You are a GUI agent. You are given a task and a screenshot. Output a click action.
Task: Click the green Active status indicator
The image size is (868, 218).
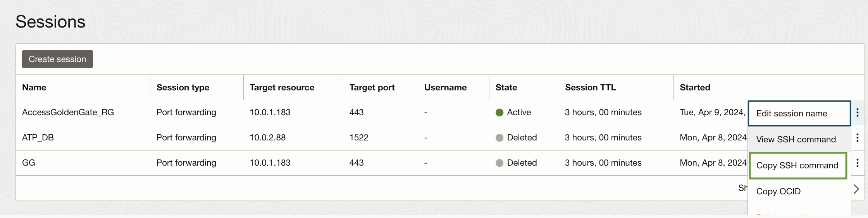click(x=499, y=112)
